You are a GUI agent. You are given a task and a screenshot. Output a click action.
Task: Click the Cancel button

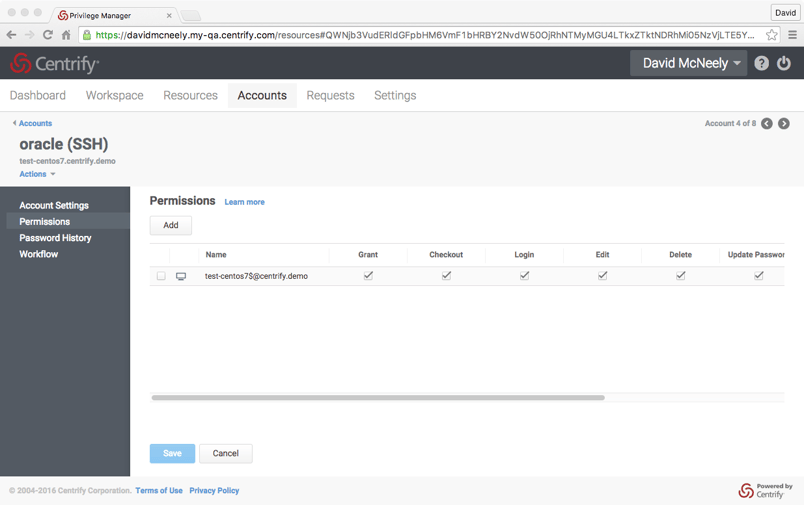point(226,453)
